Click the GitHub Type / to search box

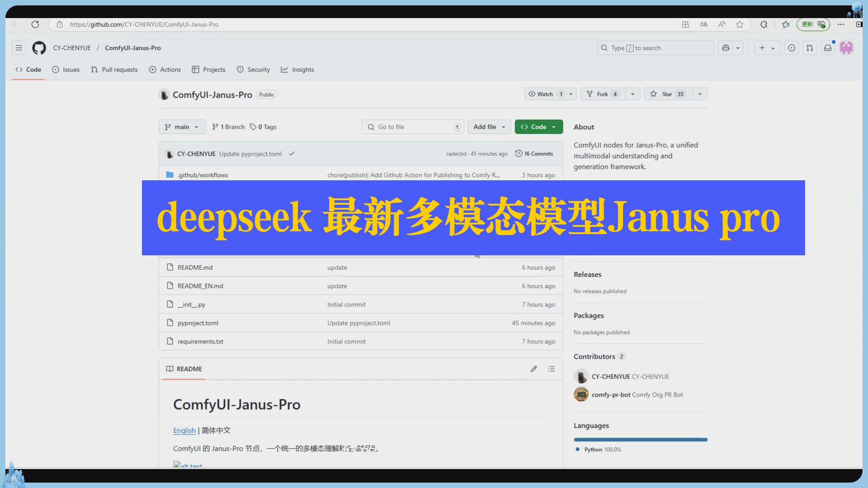click(x=656, y=48)
